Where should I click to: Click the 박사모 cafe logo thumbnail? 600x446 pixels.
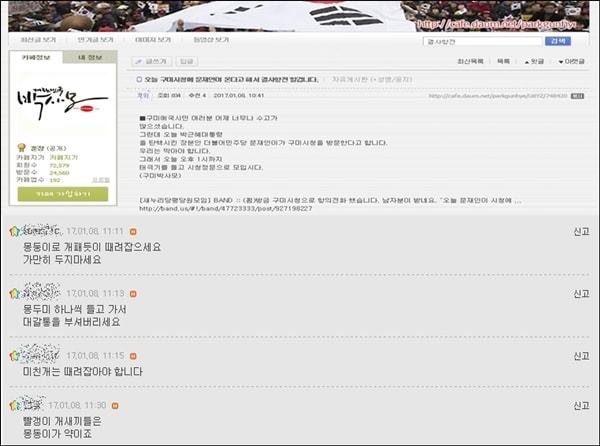pos(63,102)
